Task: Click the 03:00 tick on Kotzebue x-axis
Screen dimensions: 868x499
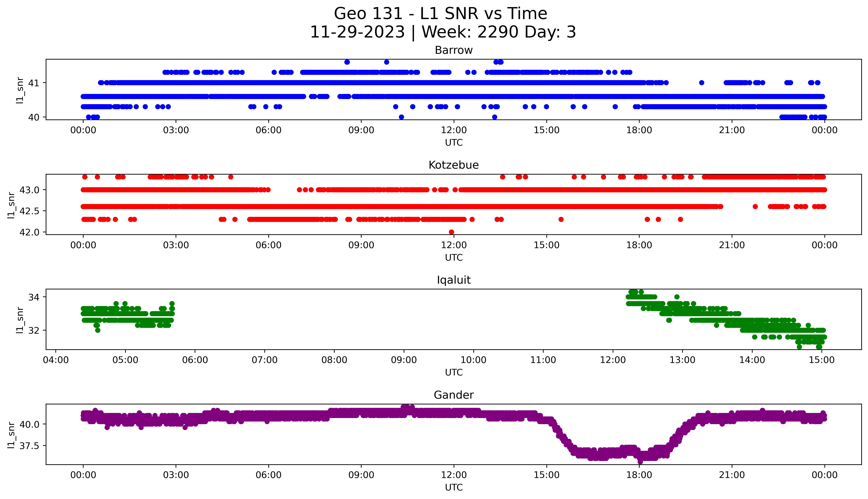Action: [176, 245]
